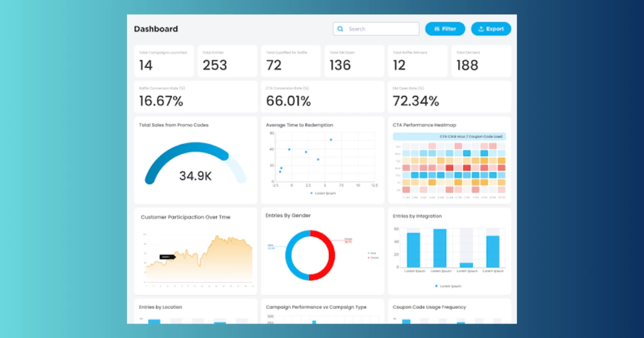
Task: Click the Female legend dot in Entries By Gender
Action: point(368,258)
